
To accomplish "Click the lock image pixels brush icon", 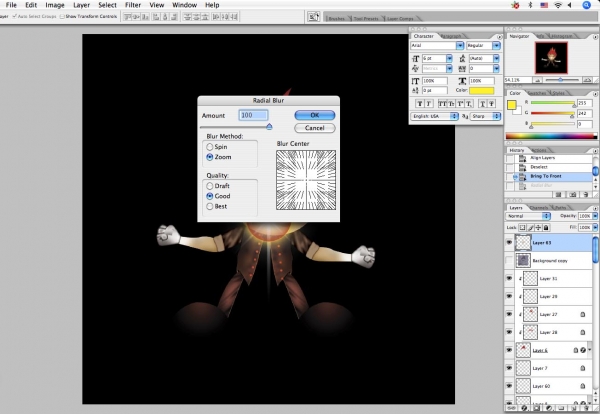I will tap(530, 228).
